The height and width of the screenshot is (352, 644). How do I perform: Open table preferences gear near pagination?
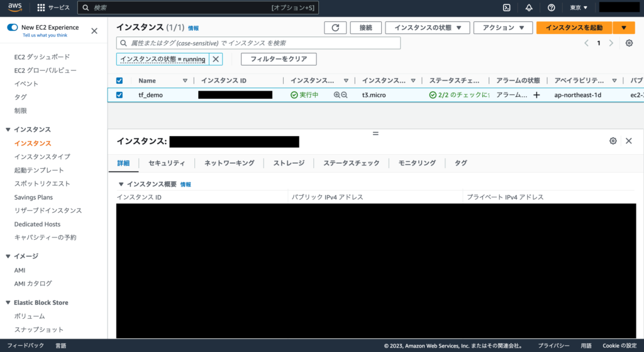[629, 43]
